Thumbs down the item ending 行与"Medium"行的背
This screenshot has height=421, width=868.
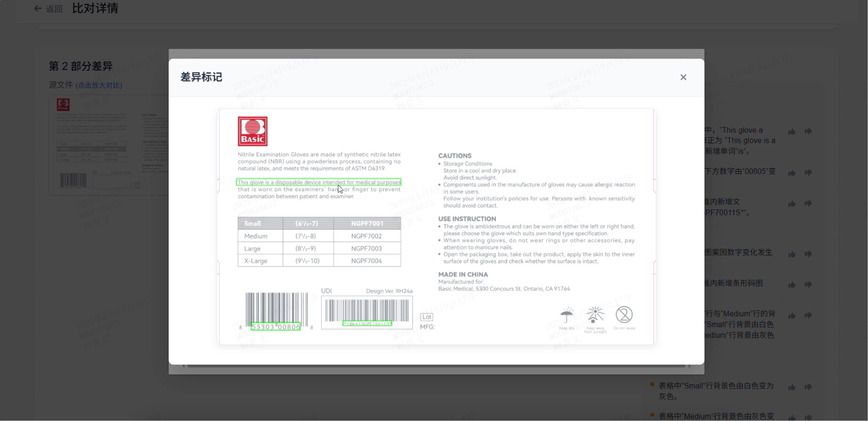[x=808, y=316]
